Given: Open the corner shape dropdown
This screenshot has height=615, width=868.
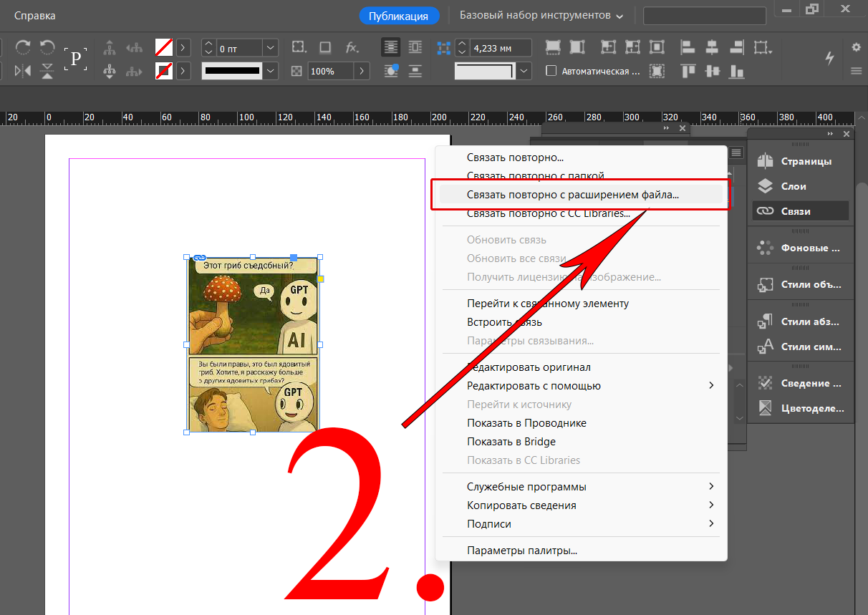Looking at the screenshot, I should [x=525, y=71].
